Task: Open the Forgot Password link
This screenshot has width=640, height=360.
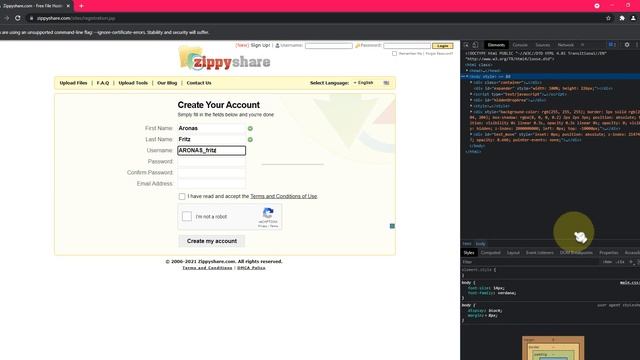Action: tap(439, 53)
